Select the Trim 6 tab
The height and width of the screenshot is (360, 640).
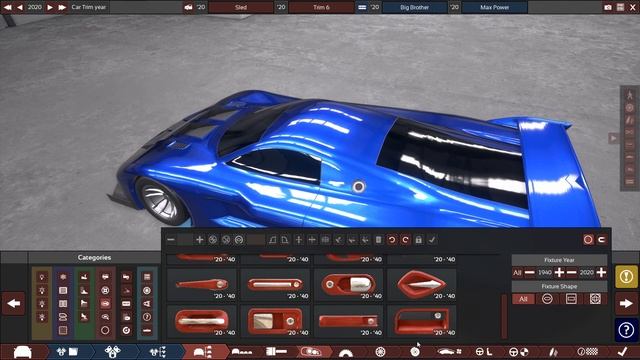click(321, 7)
